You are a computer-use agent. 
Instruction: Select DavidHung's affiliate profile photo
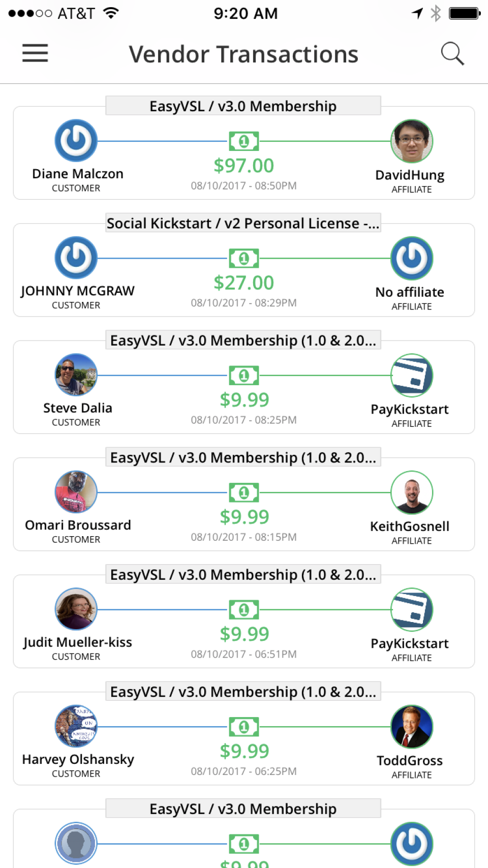411,141
